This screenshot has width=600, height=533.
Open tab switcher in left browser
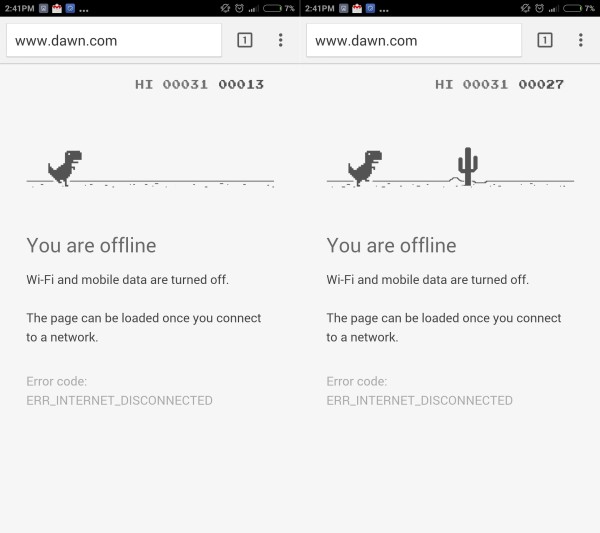click(x=245, y=40)
